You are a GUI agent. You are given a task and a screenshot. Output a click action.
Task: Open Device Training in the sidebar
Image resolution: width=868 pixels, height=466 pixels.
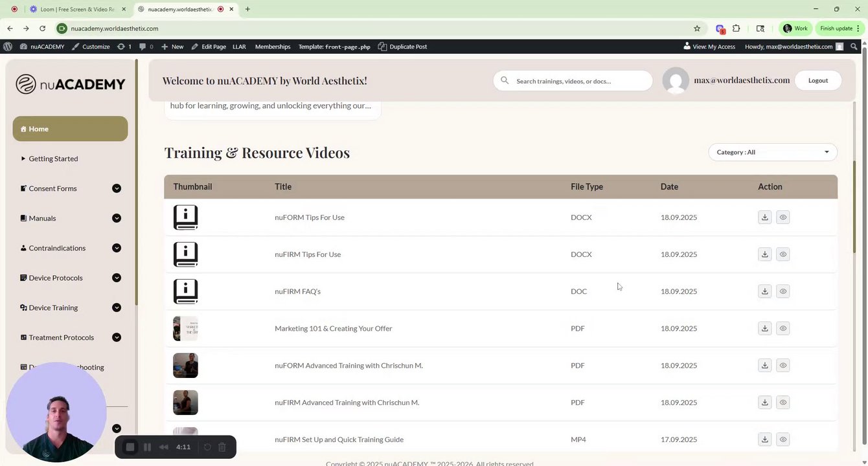(53, 307)
